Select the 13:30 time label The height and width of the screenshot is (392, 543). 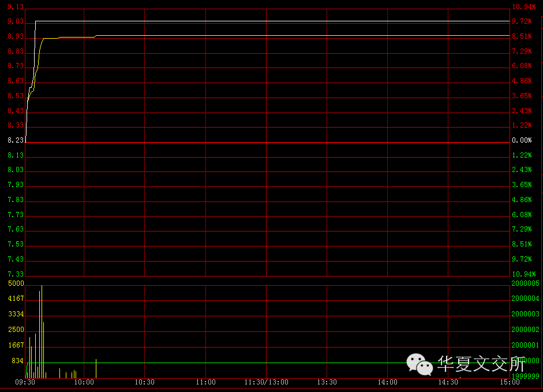pyautogui.click(x=327, y=382)
